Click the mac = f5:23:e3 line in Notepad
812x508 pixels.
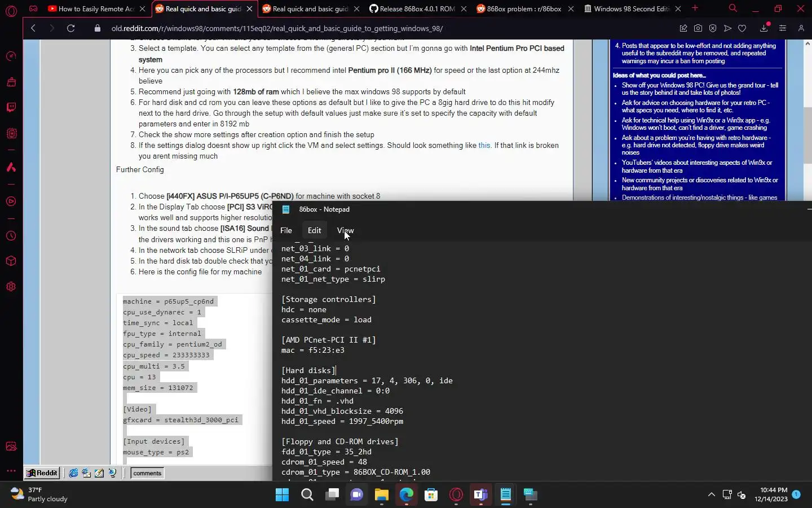tap(313, 350)
